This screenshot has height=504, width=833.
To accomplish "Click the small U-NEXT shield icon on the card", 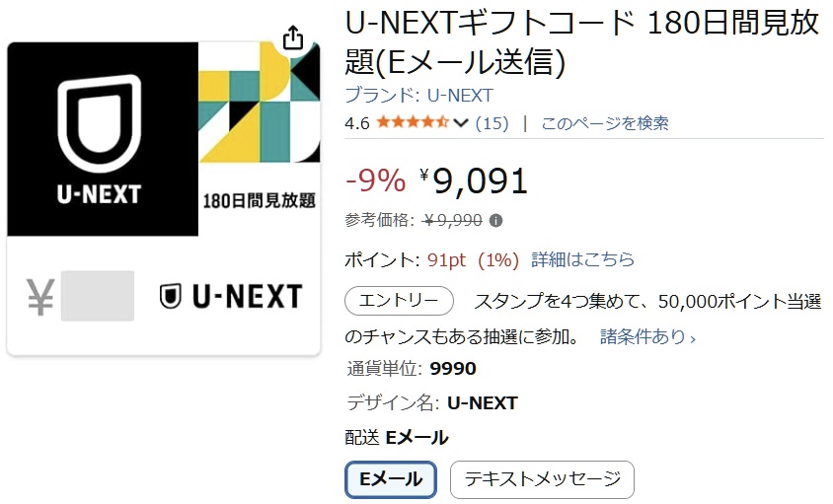I will coord(171,296).
